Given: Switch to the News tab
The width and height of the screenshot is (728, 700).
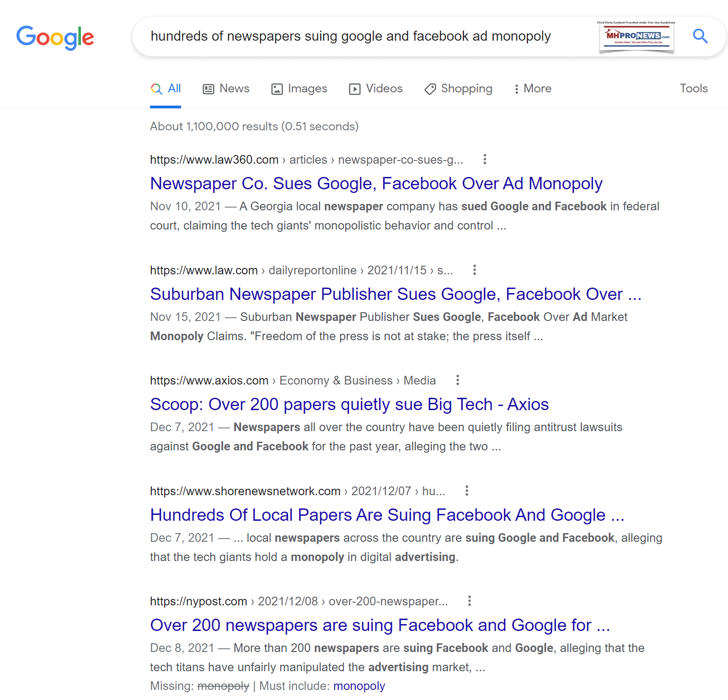Looking at the screenshot, I should pyautogui.click(x=226, y=89).
